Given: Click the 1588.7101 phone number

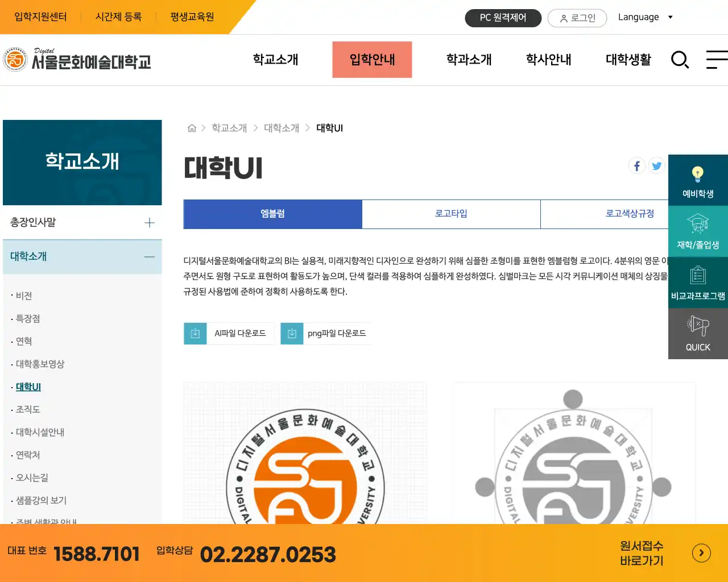Looking at the screenshot, I should 97,554.
